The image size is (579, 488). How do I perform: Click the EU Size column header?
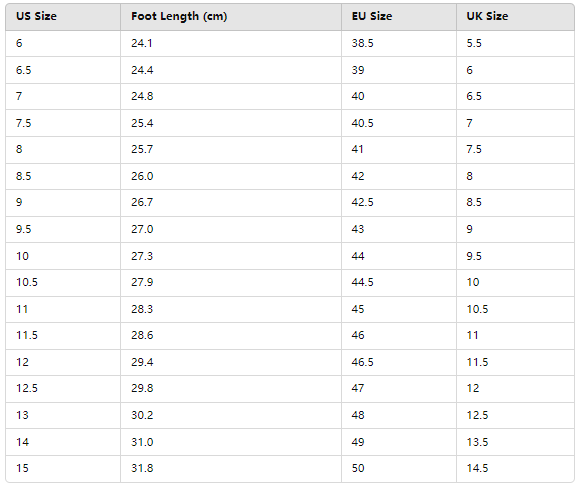(x=399, y=17)
